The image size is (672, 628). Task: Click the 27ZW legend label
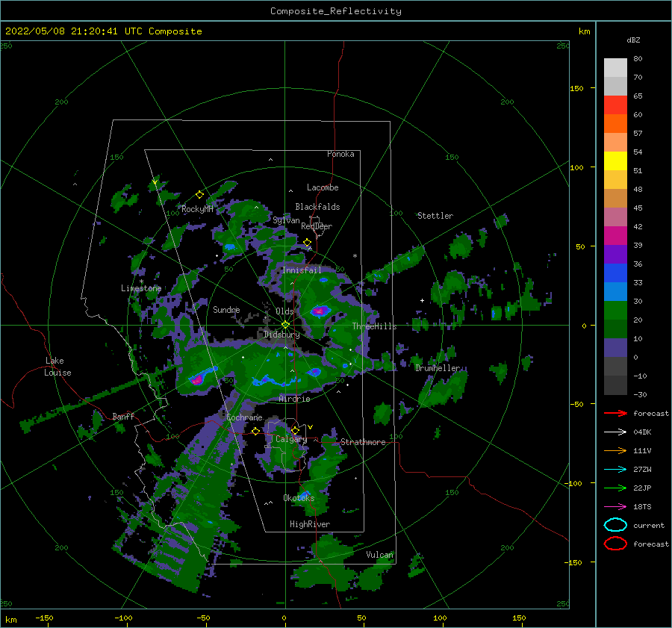[642, 470]
